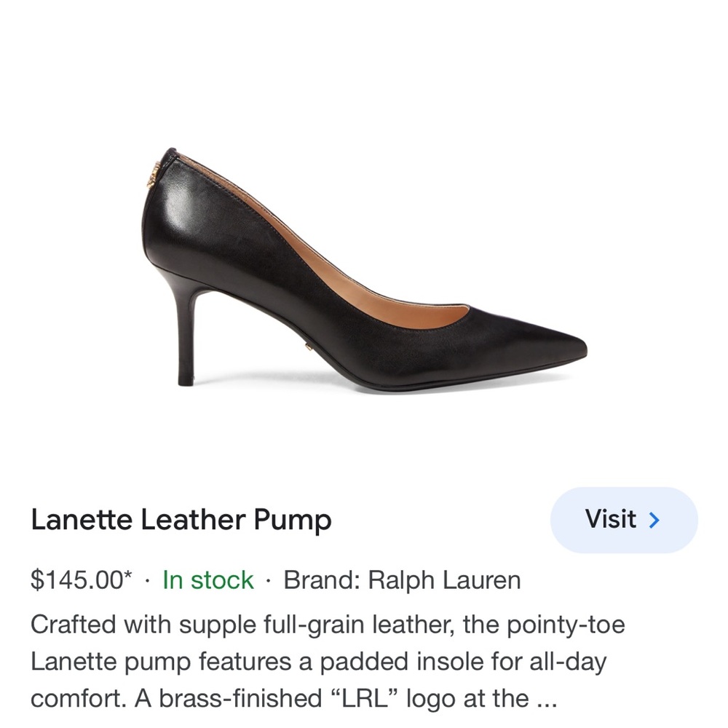Click the white space above the shoe image
The width and height of the screenshot is (728, 728).
[364, 73]
